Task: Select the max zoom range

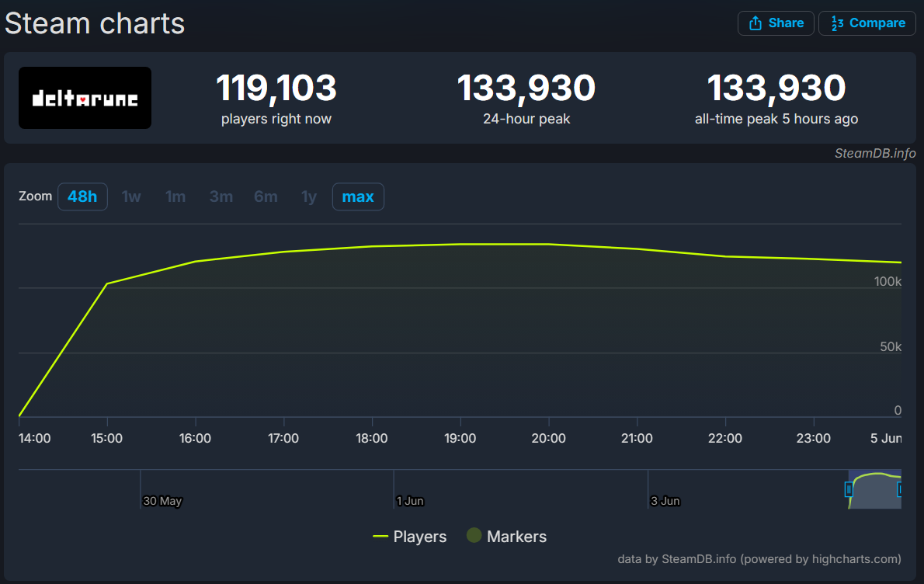Action: [358, 196]
